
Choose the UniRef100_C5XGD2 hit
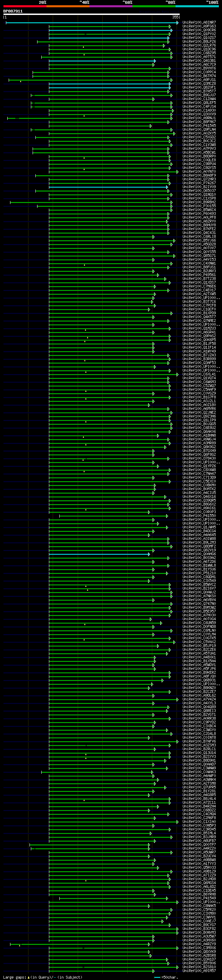click(199, 137)
